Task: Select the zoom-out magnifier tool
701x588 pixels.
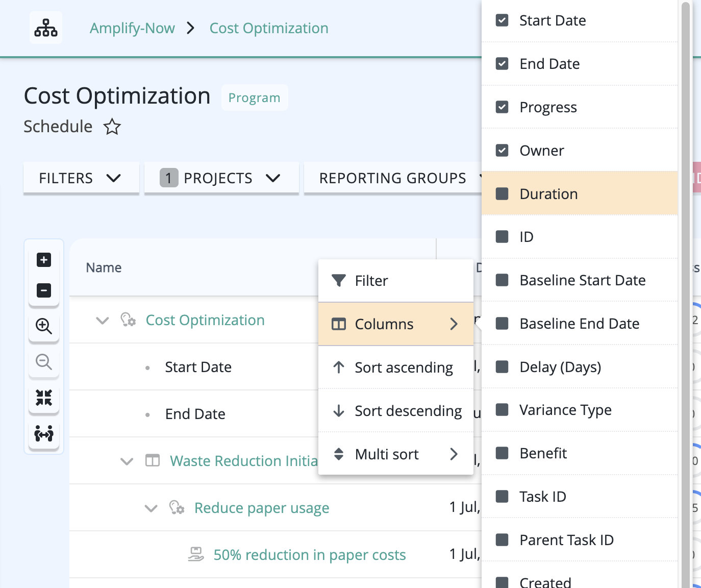Action: coord(44,362)
